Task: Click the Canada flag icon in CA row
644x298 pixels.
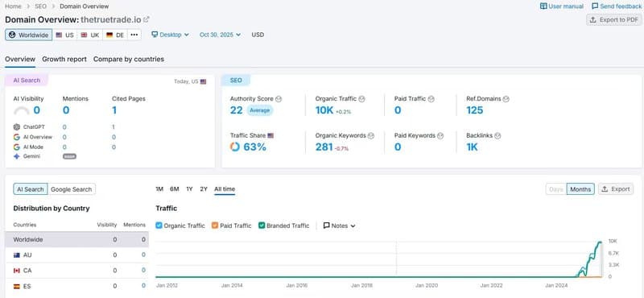Action: click(x=17, y=271)
